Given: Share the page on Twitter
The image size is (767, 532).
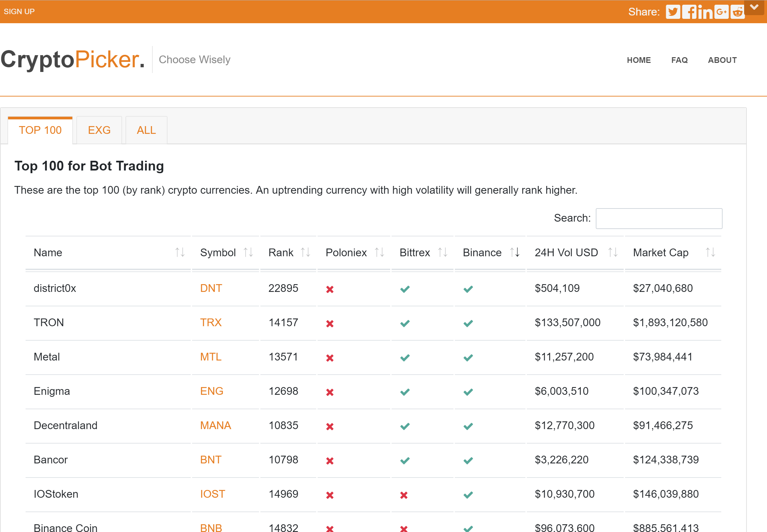Looking at the screenshot, I should pos(673,12).
